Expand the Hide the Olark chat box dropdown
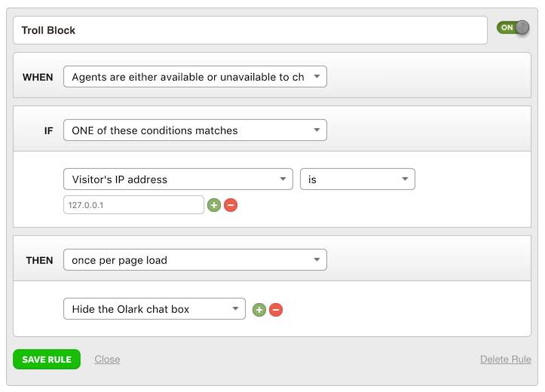 point(155,309)
